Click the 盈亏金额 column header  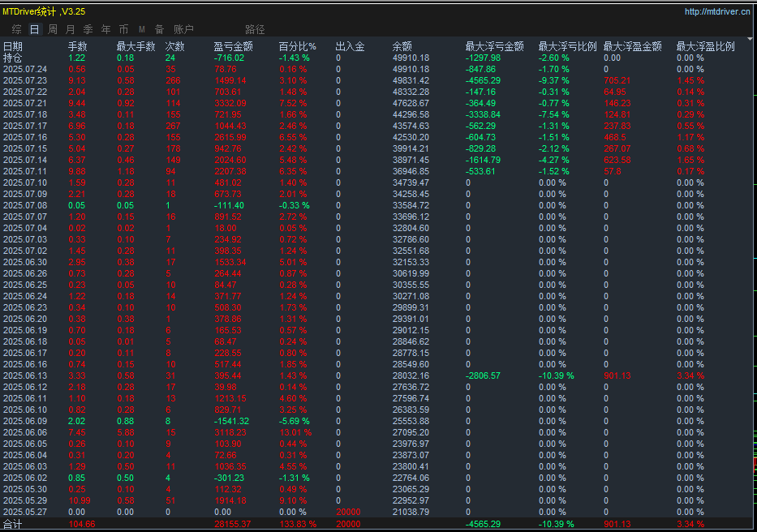[233, 46]
